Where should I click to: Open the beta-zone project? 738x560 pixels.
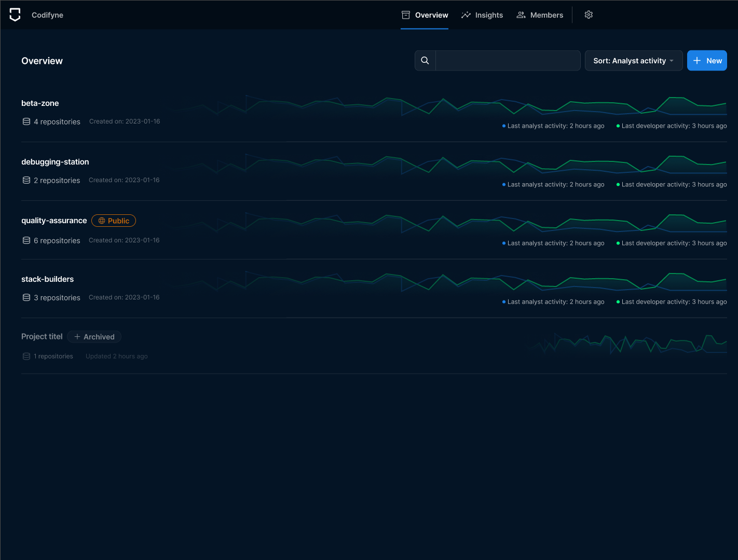click(x=40, y=103)
